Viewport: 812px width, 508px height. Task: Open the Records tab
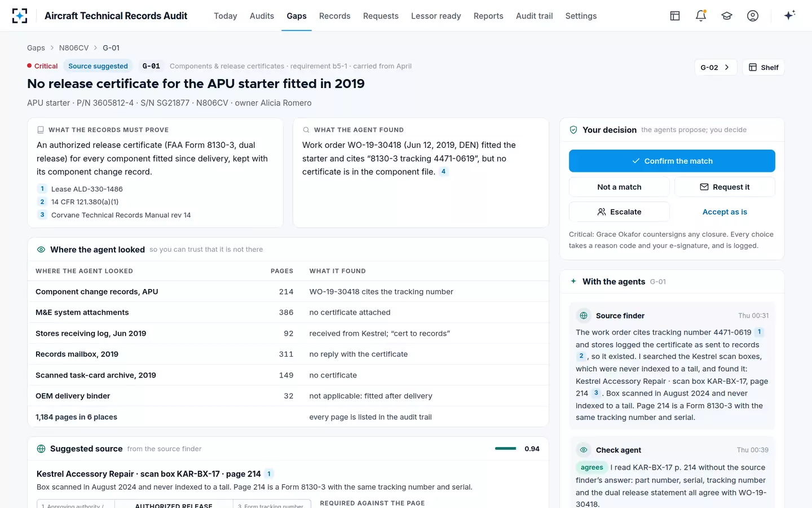(x=335, y=16)
